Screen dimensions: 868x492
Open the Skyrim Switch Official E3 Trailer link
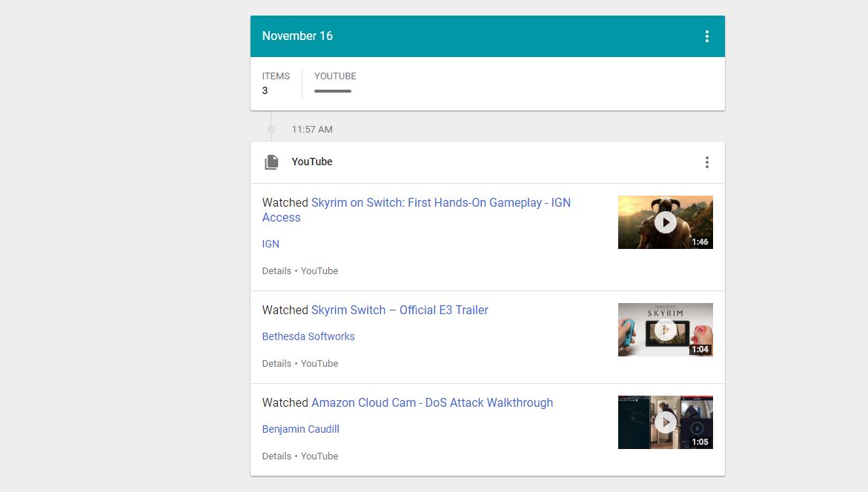400,310
